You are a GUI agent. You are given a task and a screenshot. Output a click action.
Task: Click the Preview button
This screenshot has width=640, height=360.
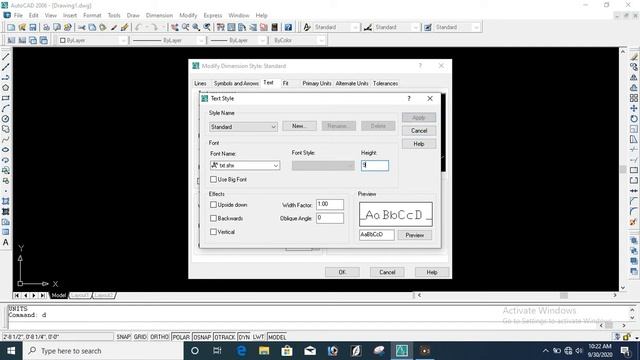(414, 235)
